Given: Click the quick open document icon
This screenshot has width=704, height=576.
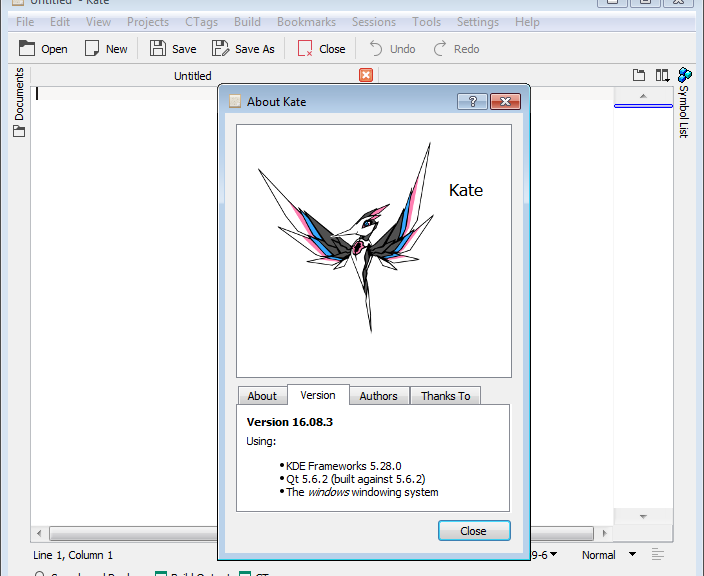Looking at the screenshot, I should click(640, 75).
